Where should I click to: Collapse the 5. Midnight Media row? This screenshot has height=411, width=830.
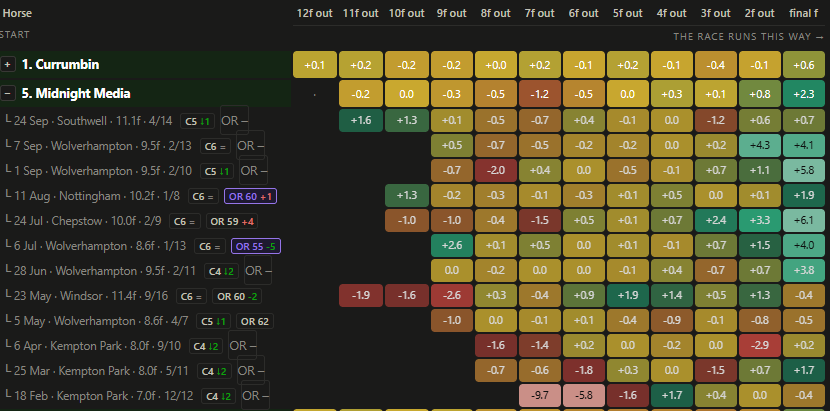[x=8, y=94]
